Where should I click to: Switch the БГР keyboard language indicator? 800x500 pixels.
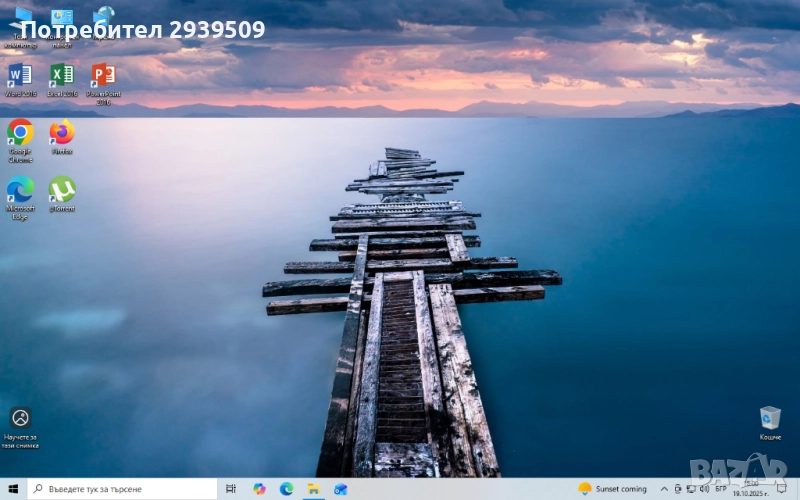[x=720, y=489]
